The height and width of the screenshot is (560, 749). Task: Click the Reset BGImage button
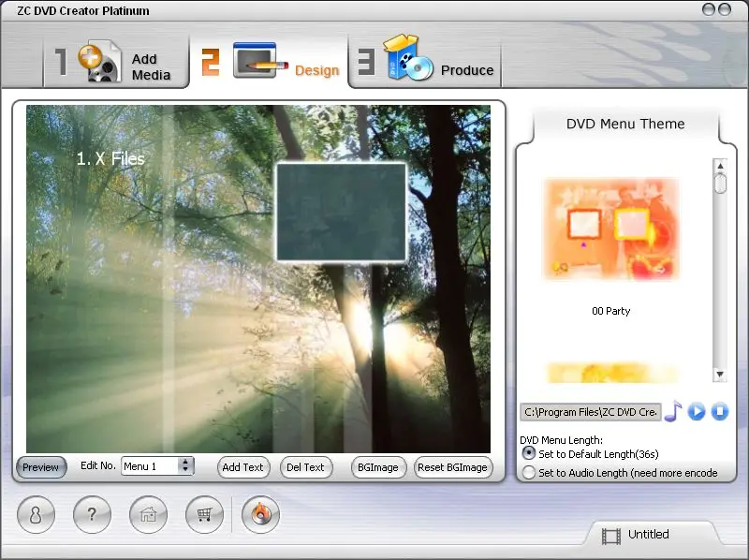452,467
